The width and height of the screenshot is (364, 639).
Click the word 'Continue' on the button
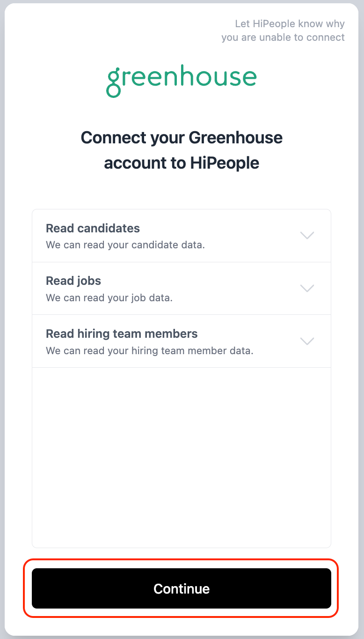[182, 588]
